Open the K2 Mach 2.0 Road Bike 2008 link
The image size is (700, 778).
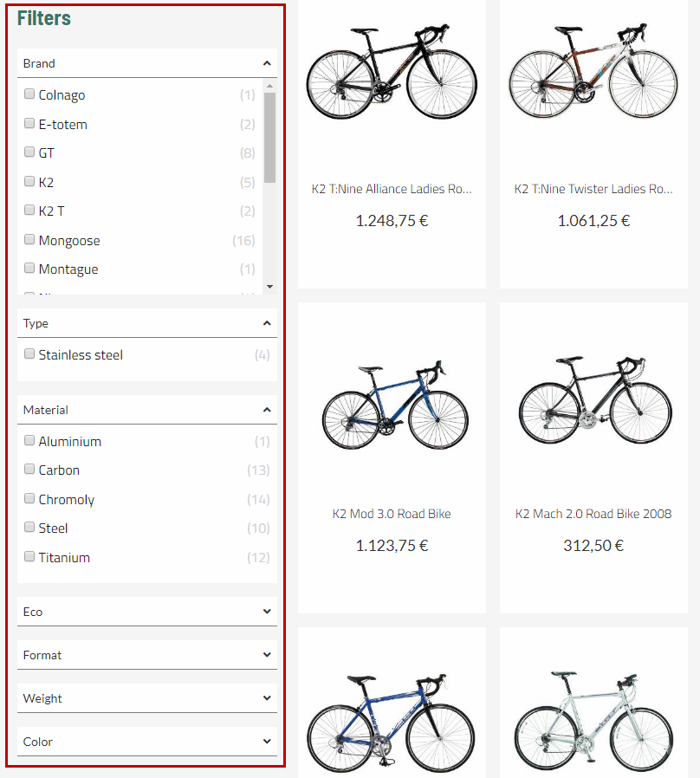coord(593,514)
